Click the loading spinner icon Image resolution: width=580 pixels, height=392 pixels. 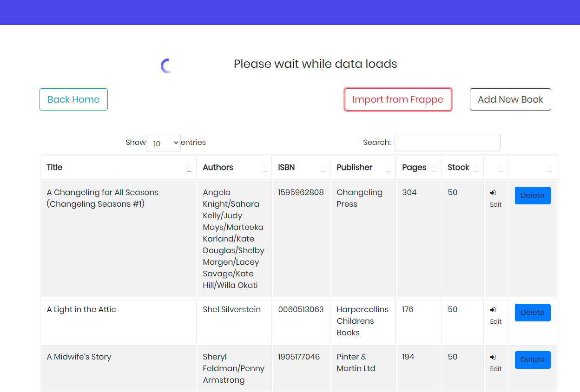(168, 66)
